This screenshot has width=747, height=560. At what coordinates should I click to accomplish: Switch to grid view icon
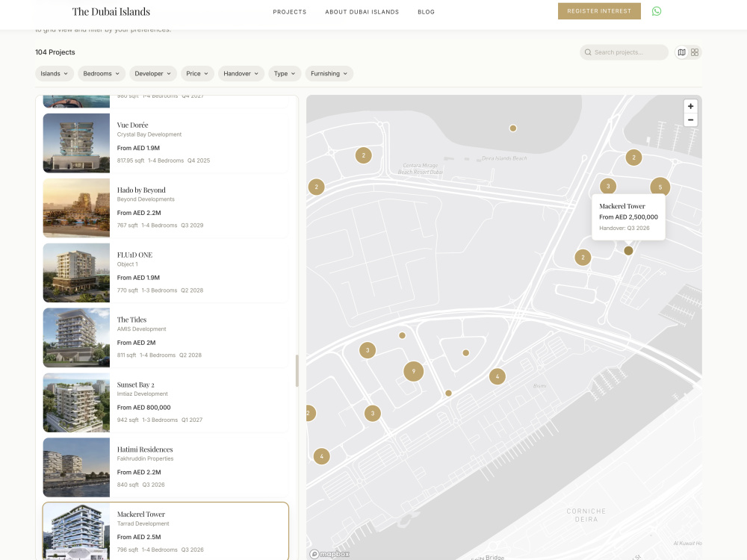pyautogui.click(x=695, y=52)
